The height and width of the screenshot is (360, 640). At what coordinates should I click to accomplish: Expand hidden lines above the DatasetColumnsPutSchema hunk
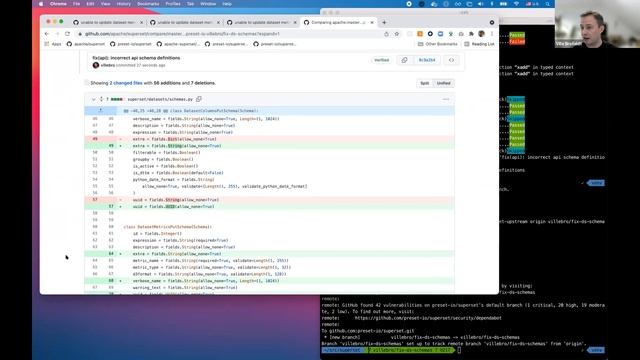(x=100, y=111)
